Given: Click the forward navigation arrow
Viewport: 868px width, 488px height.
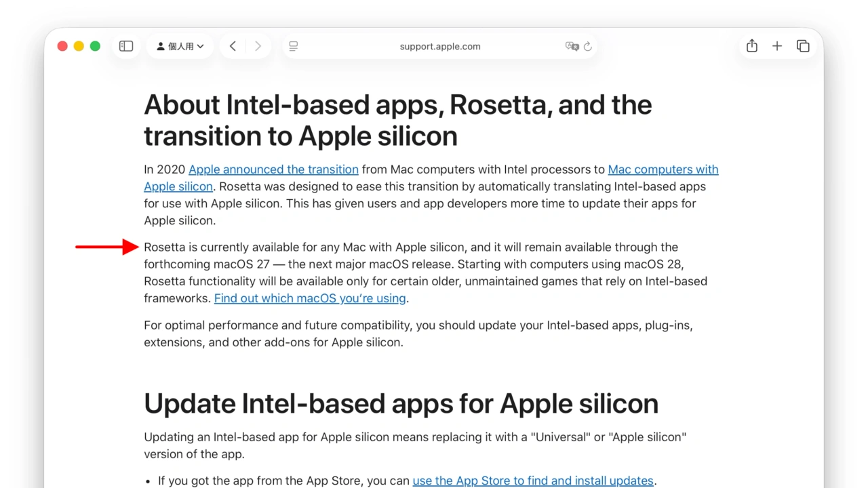Looking at the screenshot, I should (258, 46).
